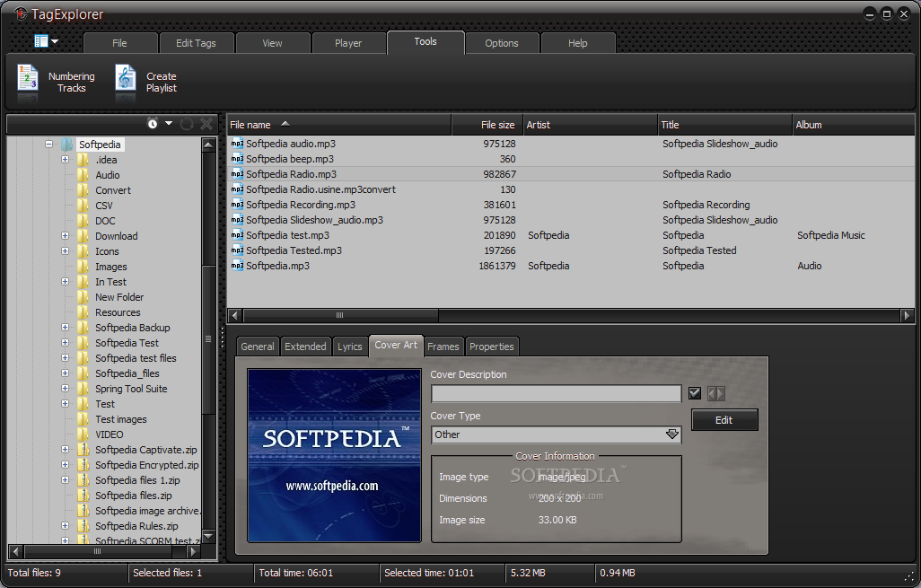Click the folder tree horizontal scrollbar thumb
The width and height of the screenshot is (921, 588).
point(98,551)
